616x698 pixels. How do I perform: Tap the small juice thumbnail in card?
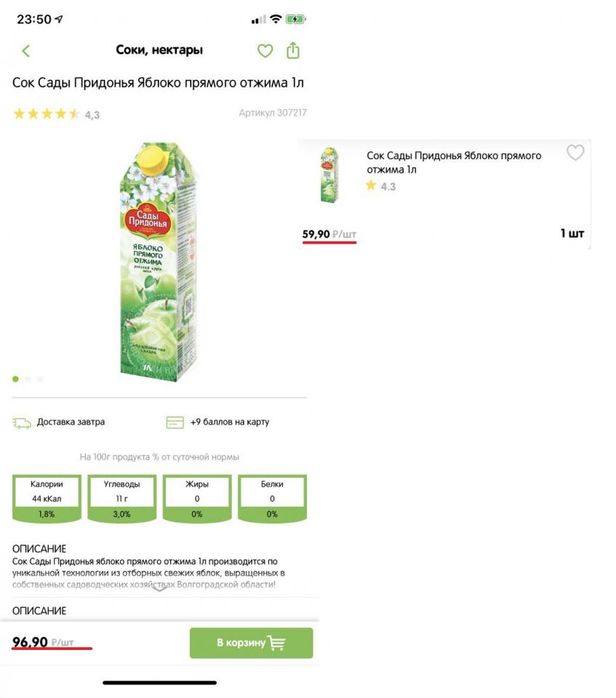tap(329, 174)
